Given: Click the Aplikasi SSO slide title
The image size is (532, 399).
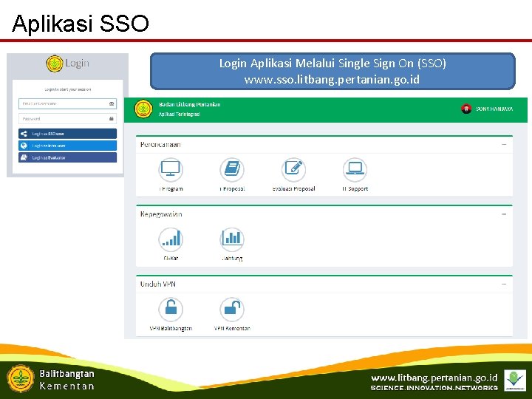Looking at the screenshot, I should pyautogui.click(x=81, y=24).
